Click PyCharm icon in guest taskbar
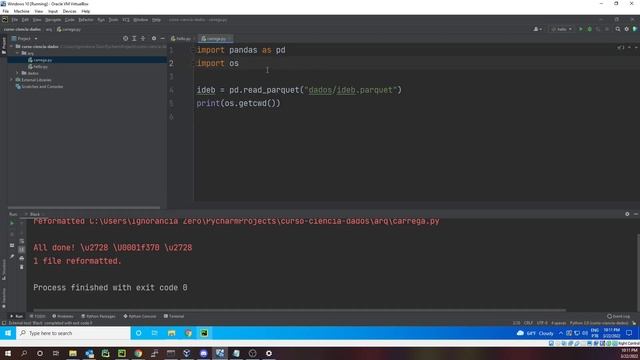Viewport: 640px width, 360px height. [x=204, y=333]
